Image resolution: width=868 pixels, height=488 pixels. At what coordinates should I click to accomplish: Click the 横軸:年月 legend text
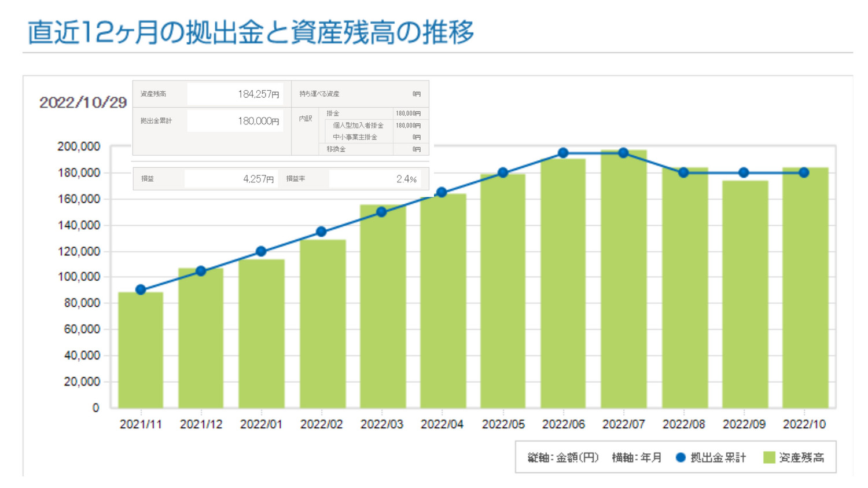[637, 457]
